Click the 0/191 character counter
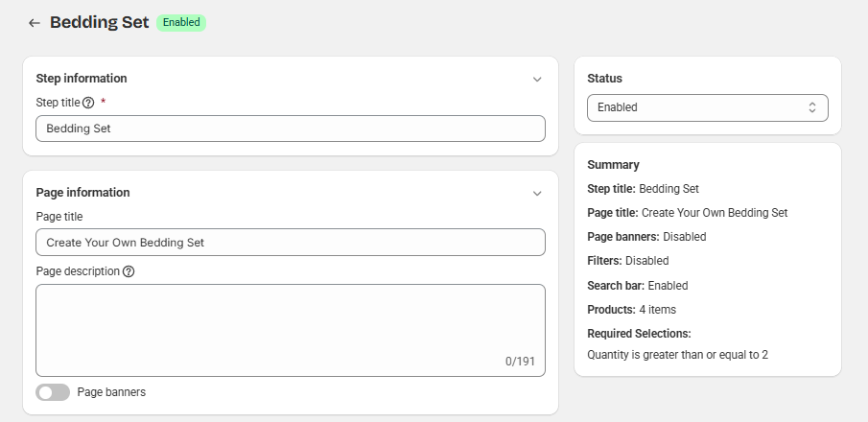Screen dimensions: 868x422 pos(520,362)
